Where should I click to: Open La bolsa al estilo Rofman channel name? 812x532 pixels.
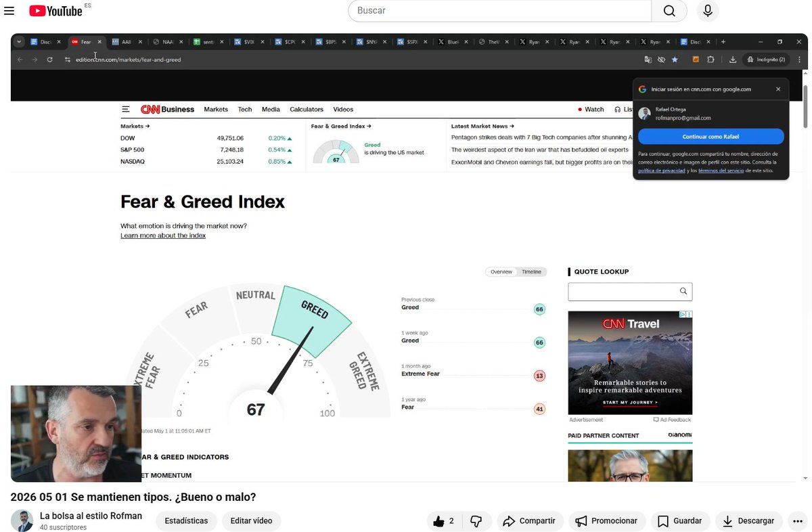(x=91, y=516)
